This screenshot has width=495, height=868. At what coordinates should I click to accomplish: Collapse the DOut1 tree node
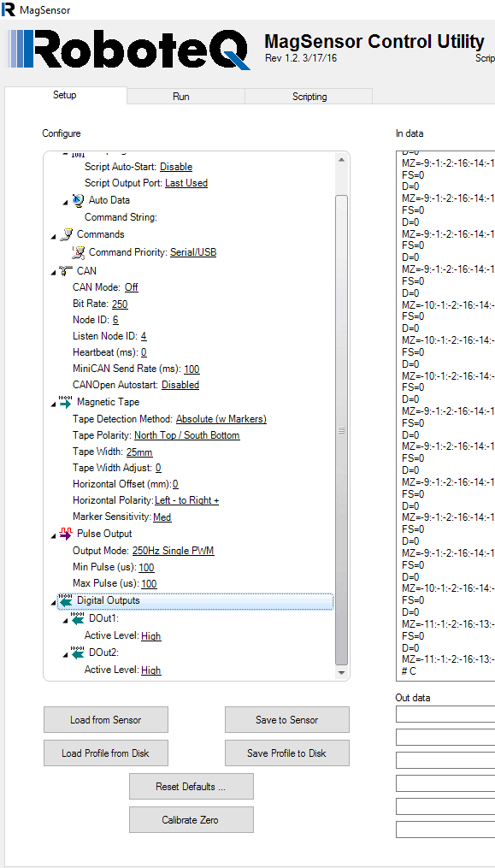click(66, 621)
